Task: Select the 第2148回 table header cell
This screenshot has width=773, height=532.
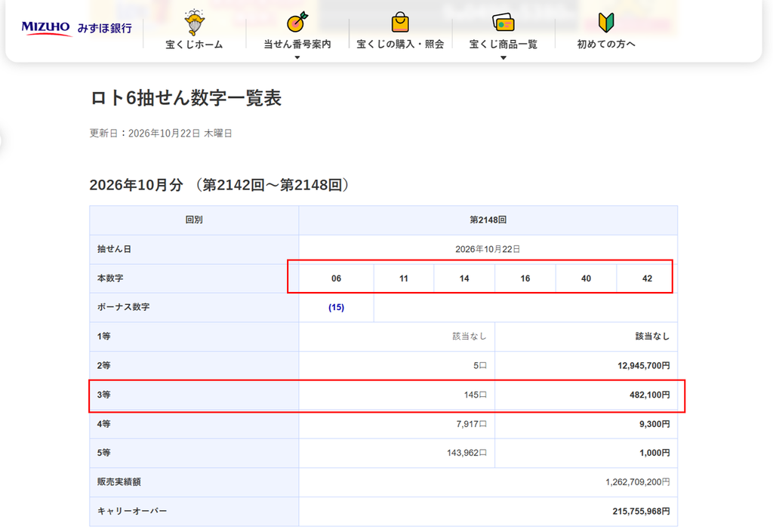Action: [x=488, y=220]
